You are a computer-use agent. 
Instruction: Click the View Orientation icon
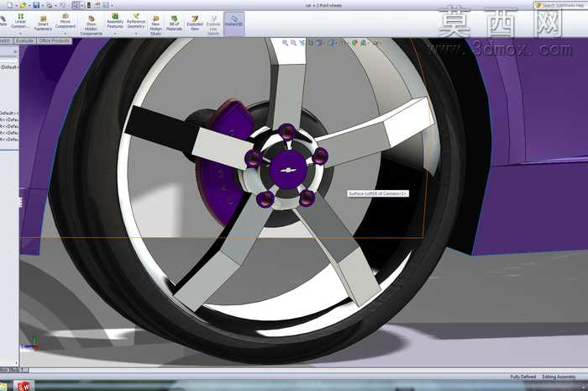point(318,43)
